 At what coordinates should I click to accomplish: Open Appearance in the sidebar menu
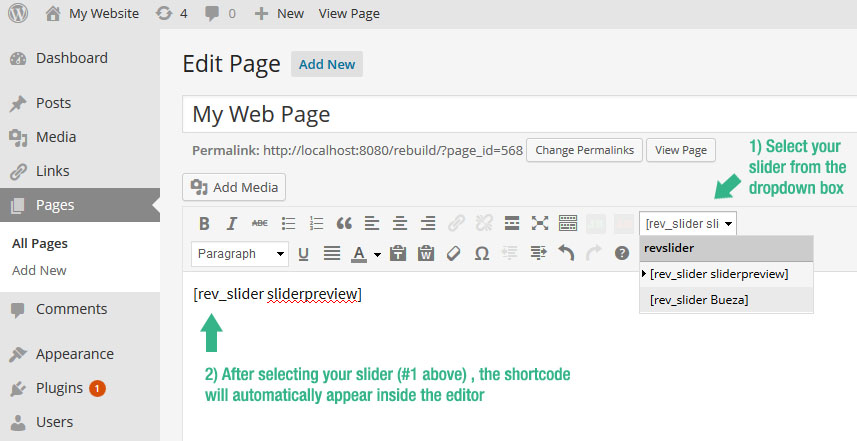point(74,354)
